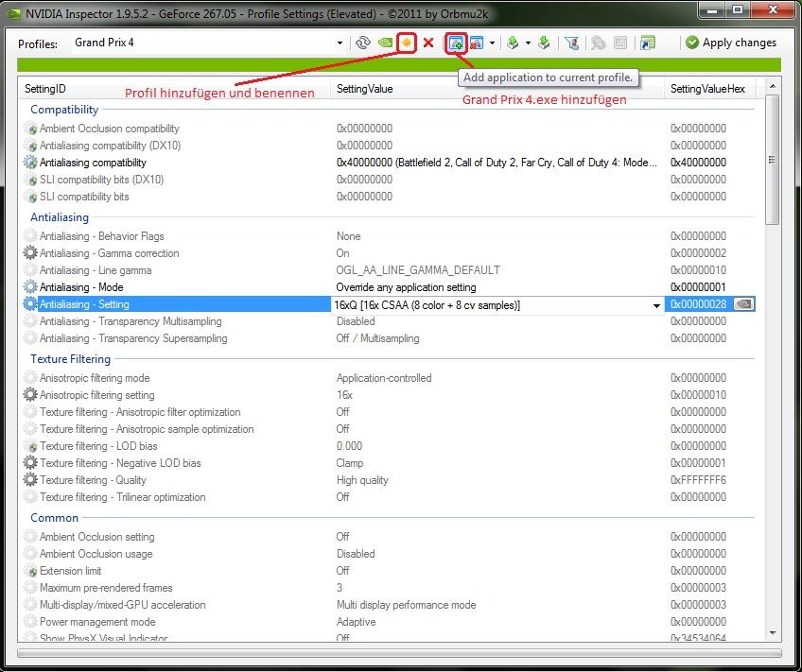802x672 pixels.
Task: Click the Grand Prix 4 profile name field
Action: tap(203, 43)
